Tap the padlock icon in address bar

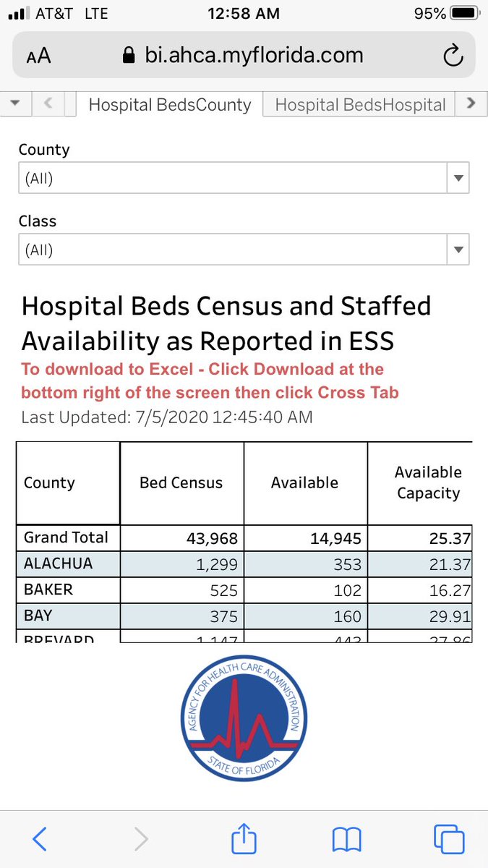click(x=129, y=56)
